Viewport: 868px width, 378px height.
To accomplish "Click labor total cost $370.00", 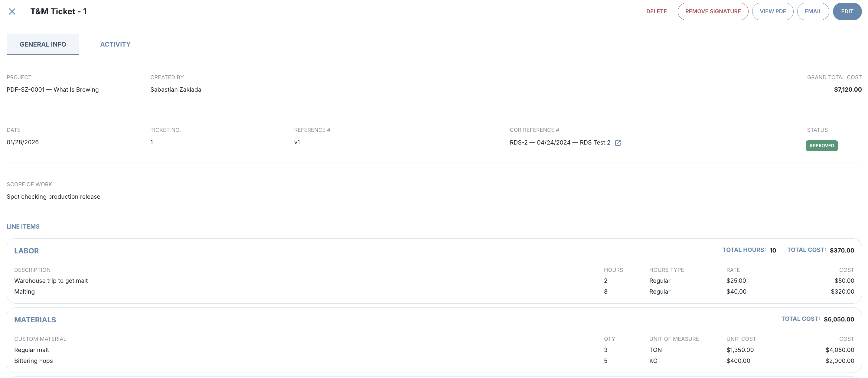I will [x=842, y=250].
